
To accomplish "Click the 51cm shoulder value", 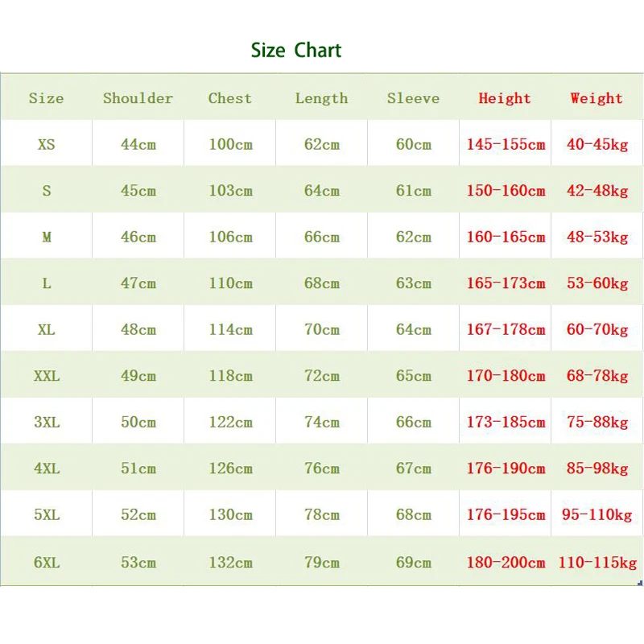I will pyautogui.click(x=138, y=469).
